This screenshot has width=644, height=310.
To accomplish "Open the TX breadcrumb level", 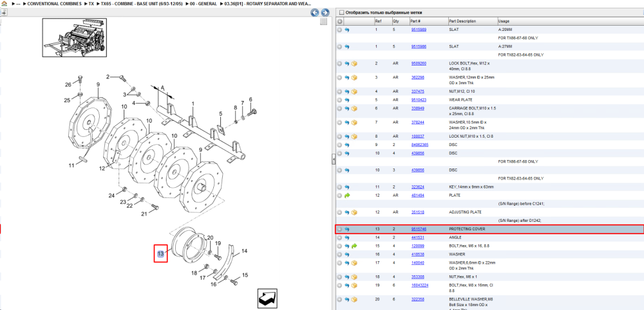I will pos(91,3).
